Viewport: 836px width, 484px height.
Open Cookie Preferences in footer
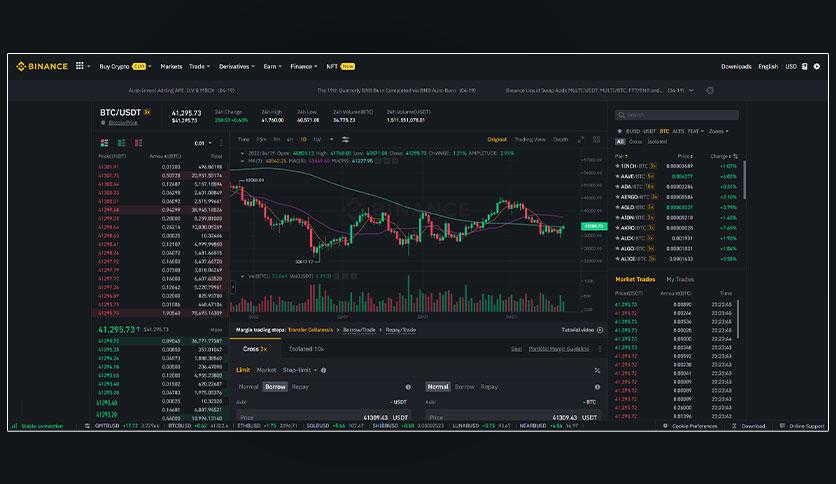tap(694, 426)
